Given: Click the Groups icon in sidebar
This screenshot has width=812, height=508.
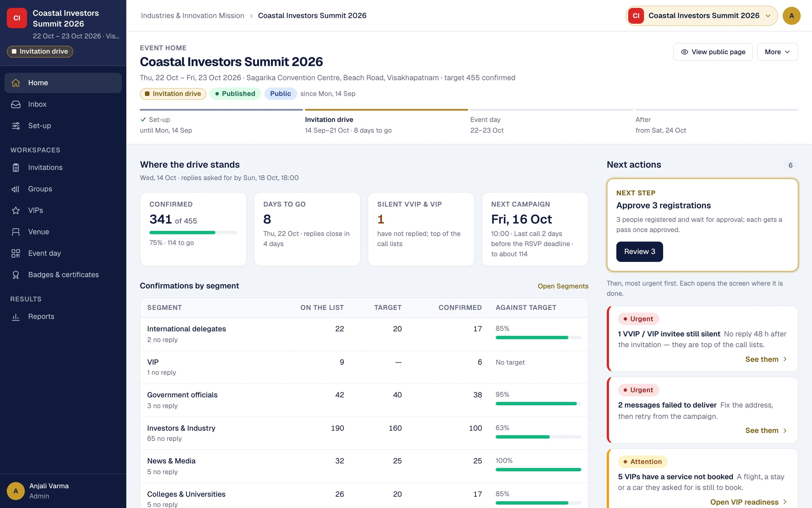Looking at the screenshot, I should point(16,189).
